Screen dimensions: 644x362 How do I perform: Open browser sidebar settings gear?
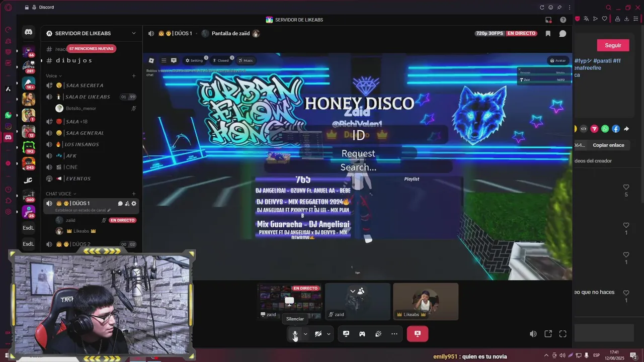click(x=8, y=212)
